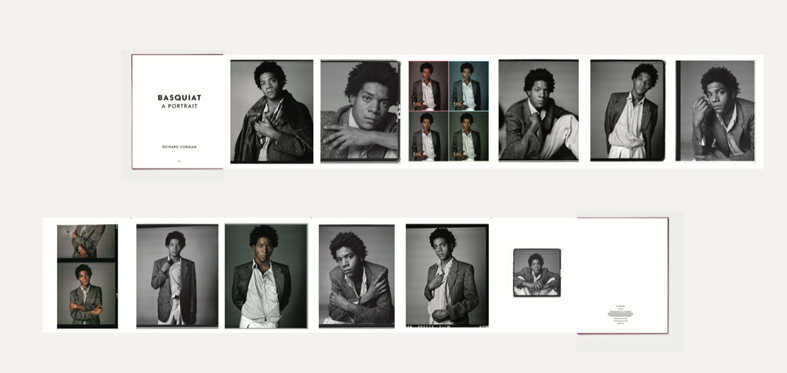This screenshot has height=373, width=787.
Task: Choose the lower-left frame of the four-up grid
Action: (428, 136)
